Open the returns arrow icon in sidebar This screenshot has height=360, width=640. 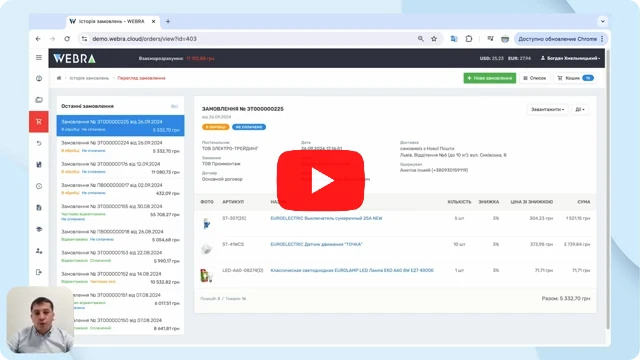pyautogui.click(x=39, y=143)
